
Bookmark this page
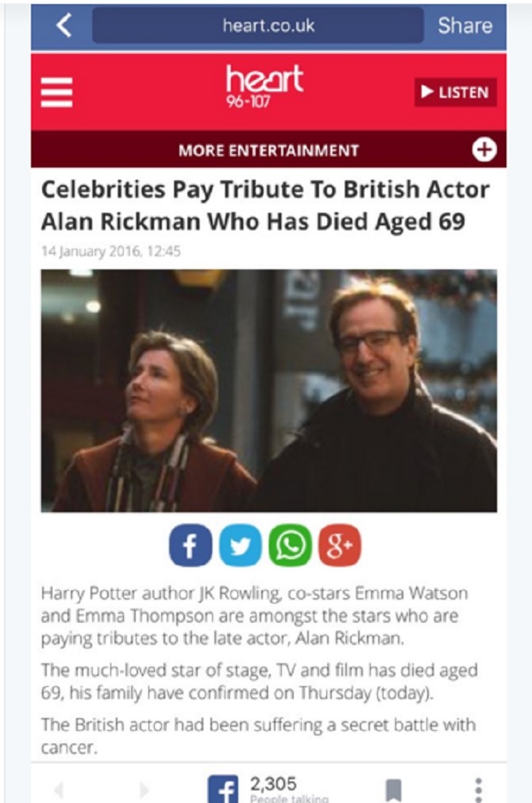coord(393,789)
